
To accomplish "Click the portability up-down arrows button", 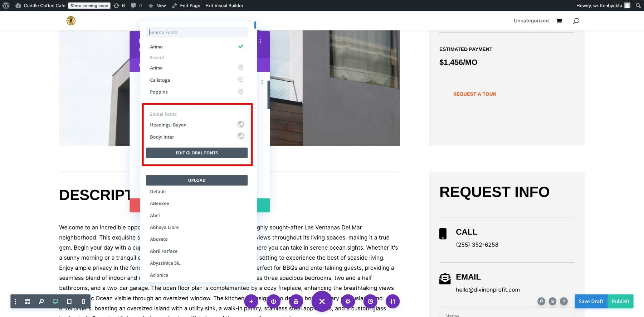I will (x=393, y=301).
